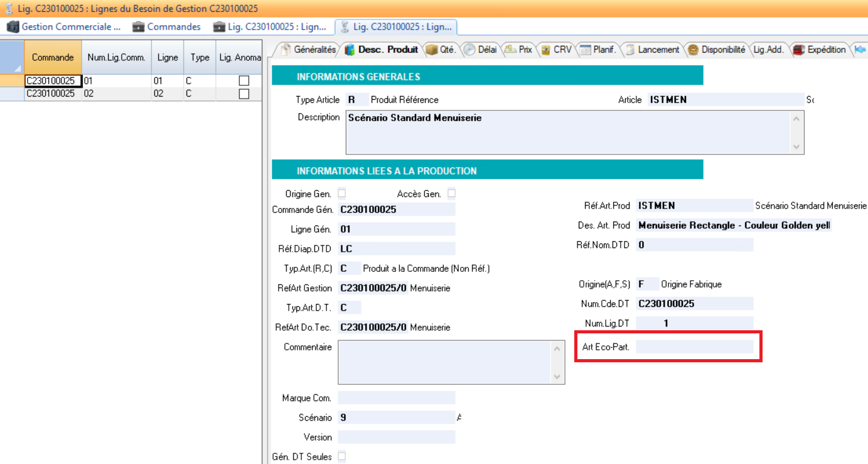Click the CRV tab icon

(x=546, y=50)
